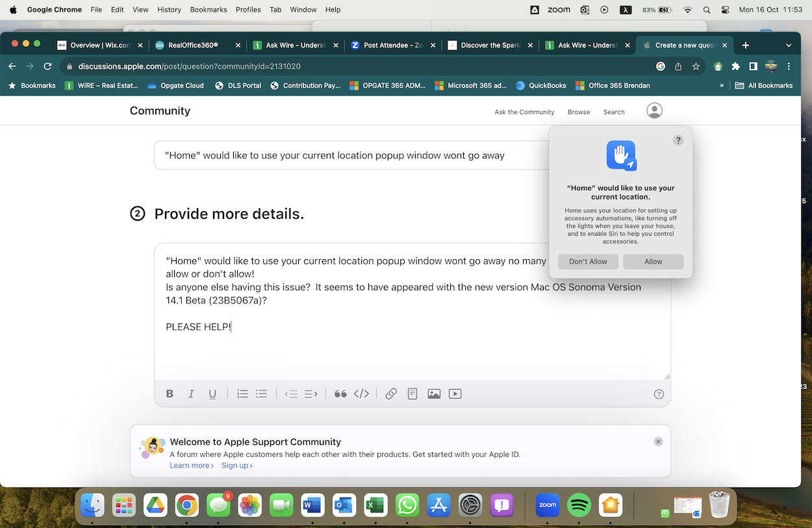812x528 pixels.
Task: Click help button in Home location dialog
Action: click(678, 140)
